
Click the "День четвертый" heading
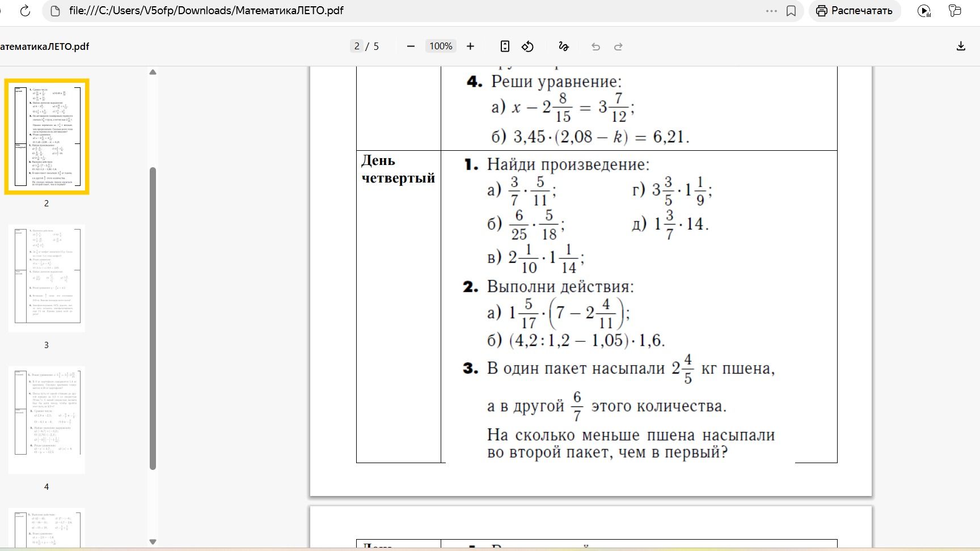coord(398,169)
